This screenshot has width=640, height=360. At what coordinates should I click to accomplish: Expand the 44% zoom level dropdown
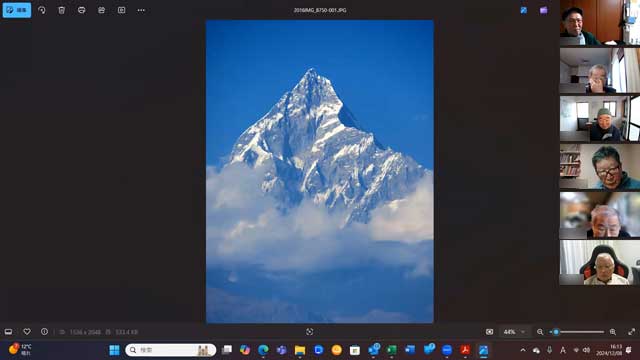(514, 332)
